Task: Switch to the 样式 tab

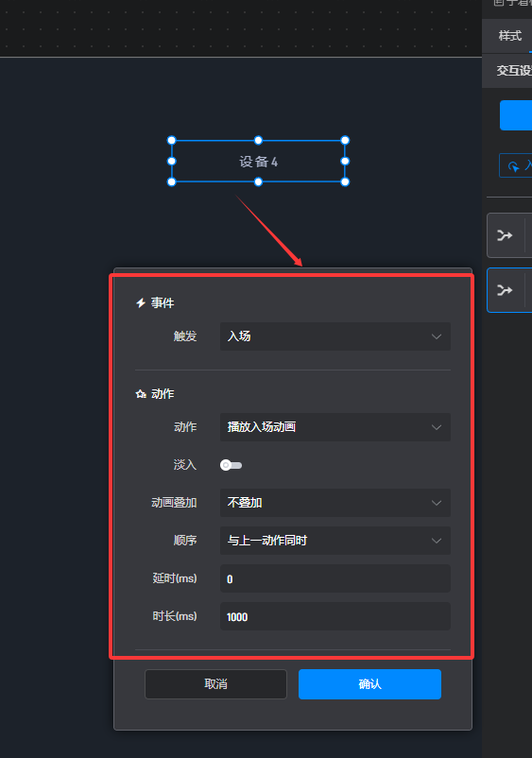Action: [x=510, y=36]
